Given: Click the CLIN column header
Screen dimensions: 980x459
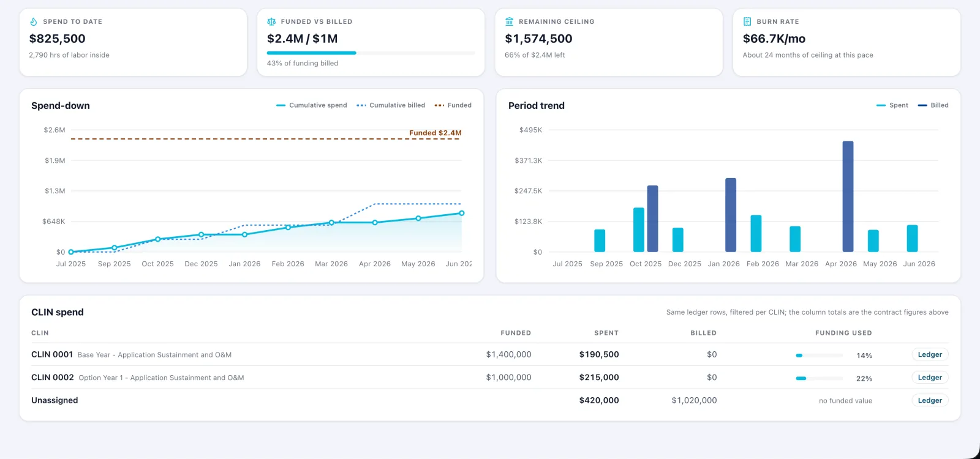Looking at the screenshot, I should coord(40,333).
